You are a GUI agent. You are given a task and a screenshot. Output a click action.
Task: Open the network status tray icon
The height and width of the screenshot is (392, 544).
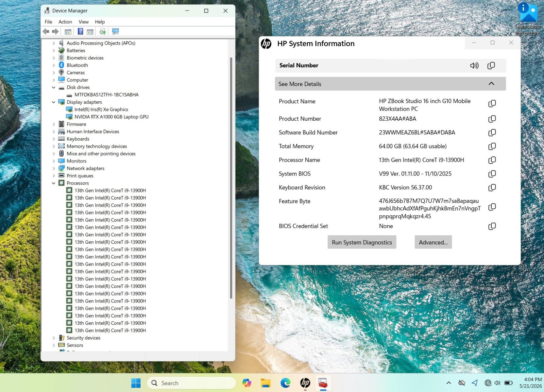click(x=488, y=383)
